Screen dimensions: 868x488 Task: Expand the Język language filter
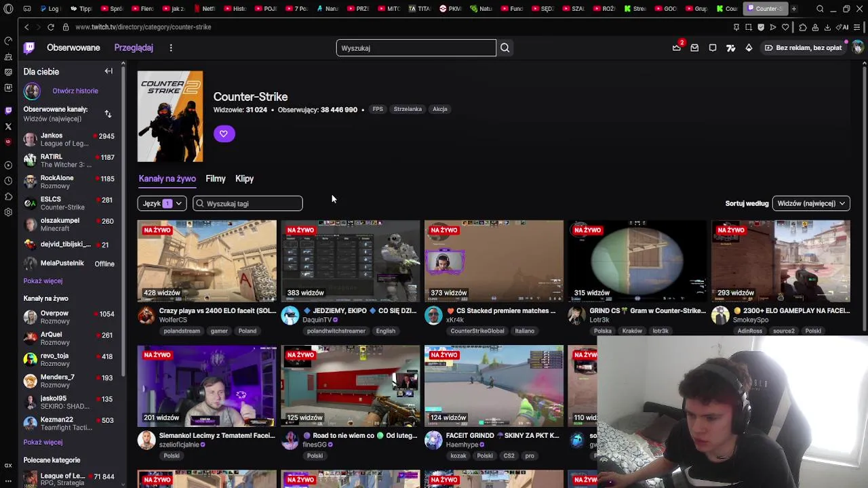point(162,203)
